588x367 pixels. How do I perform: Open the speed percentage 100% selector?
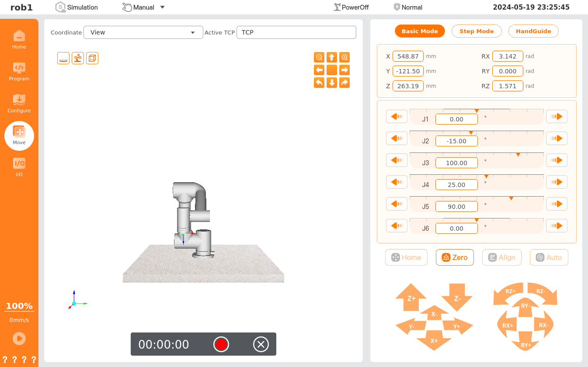[19, 306]
